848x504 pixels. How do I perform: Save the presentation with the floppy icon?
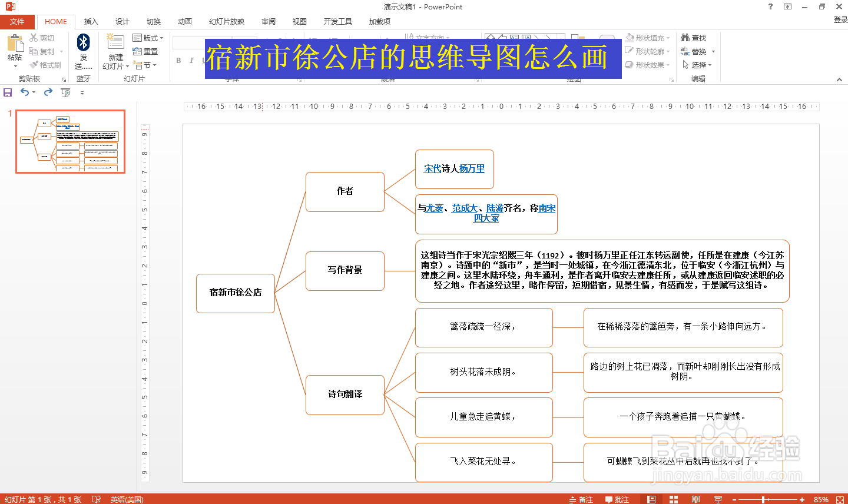tap(8, 92)
